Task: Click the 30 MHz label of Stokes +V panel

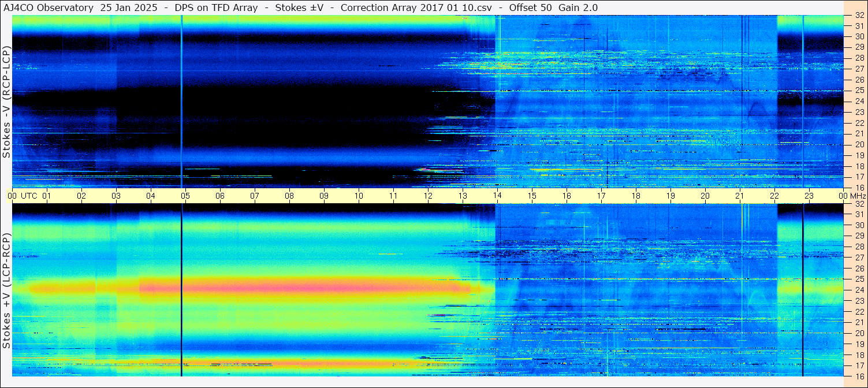Action: [x=859, y=225]
